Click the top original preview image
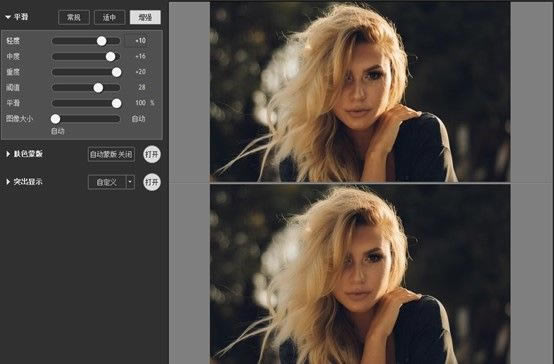554x364 pixels. click(x=360, y=92)
